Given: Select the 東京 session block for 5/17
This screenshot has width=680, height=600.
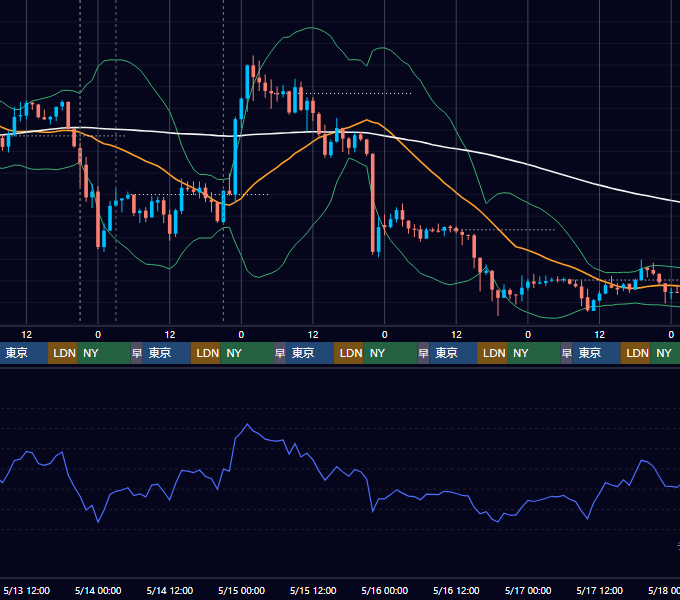Looking at the screenshot, I should (x=597, y=353).
